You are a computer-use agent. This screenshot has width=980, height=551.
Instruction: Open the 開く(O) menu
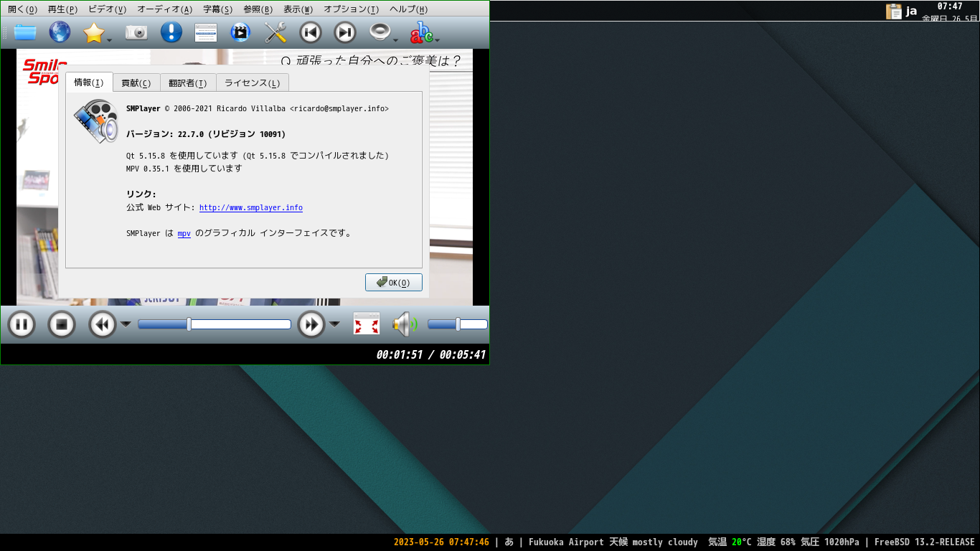[x=22, y=9]
